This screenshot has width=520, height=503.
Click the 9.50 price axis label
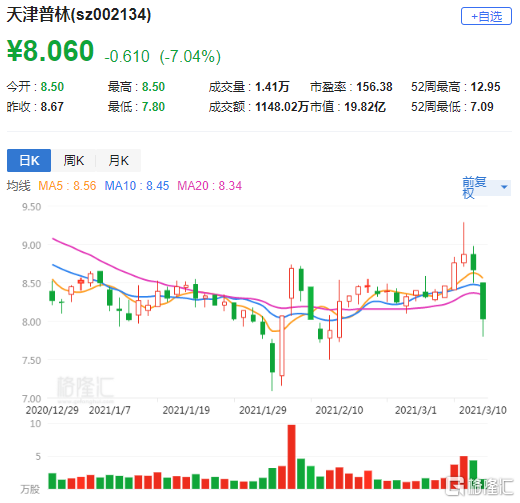pyautogui.click(x=31, y=207)
